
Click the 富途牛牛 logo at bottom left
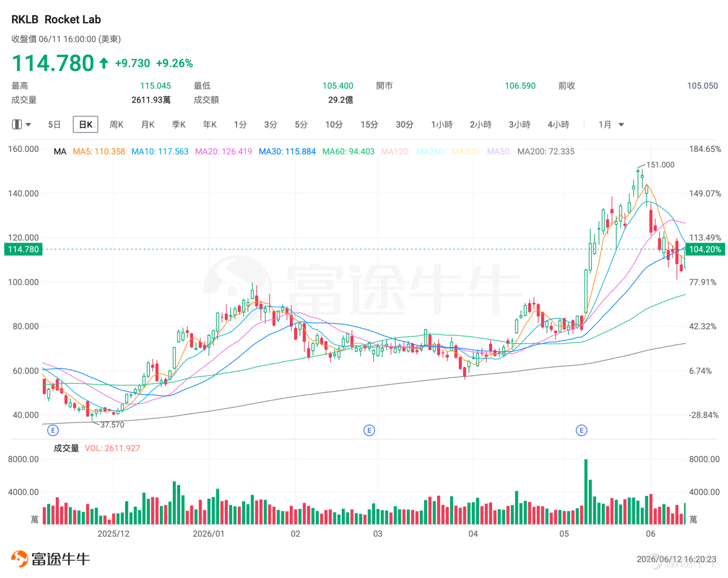(51, 559)
